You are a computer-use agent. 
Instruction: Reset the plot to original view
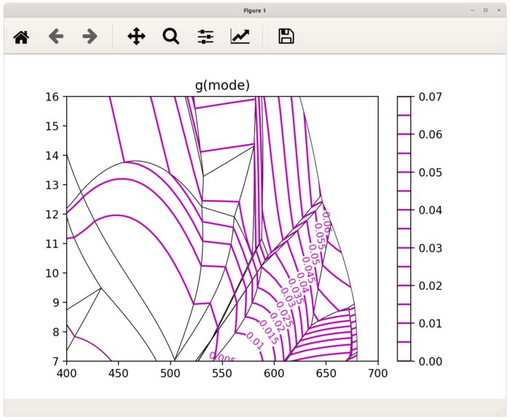coord(21,36)
